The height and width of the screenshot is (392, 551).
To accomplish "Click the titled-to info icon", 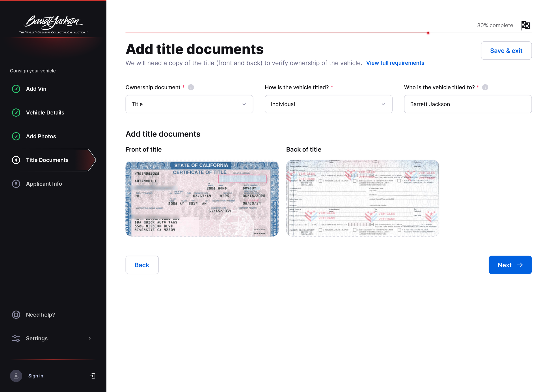I will click(485, 87).
